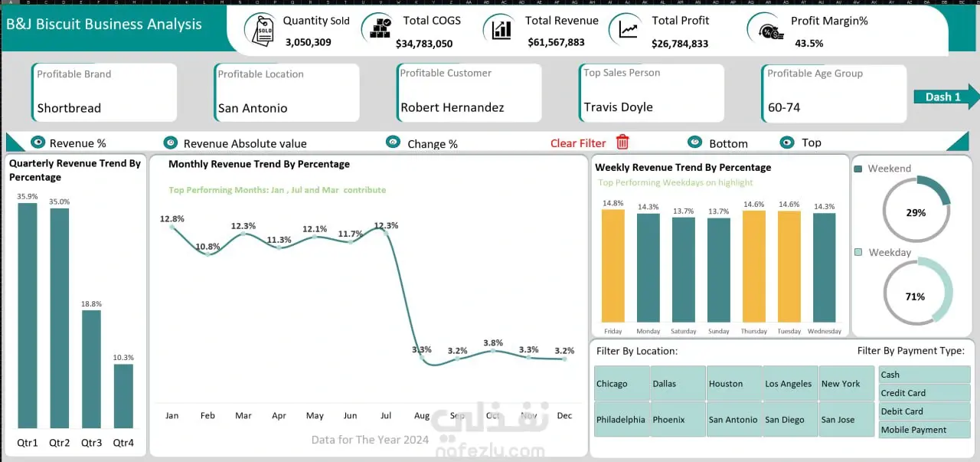This screenshot has height=462, width=980.
Task: Click the Friday bar in weekly chart
Action: click(613, 266)
